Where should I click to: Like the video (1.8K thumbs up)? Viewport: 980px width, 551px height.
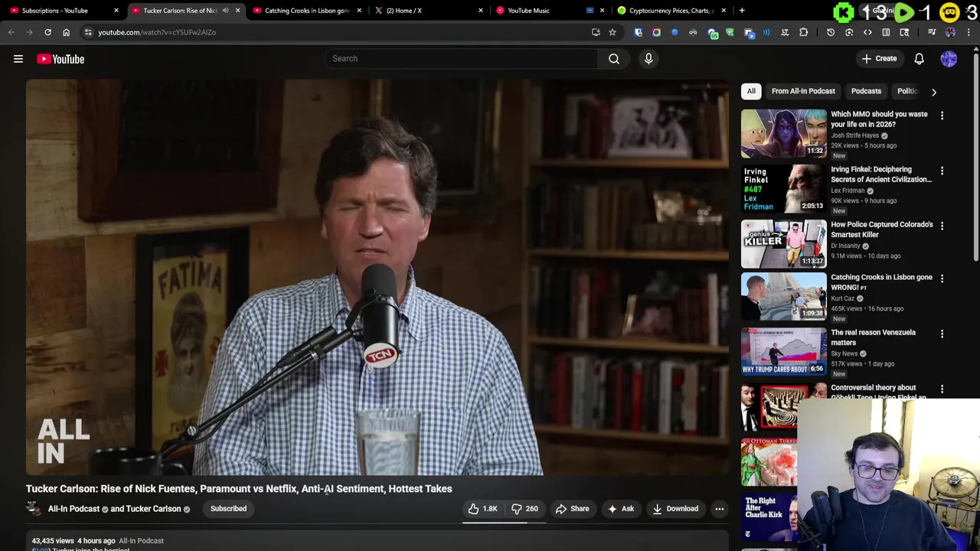483,509
